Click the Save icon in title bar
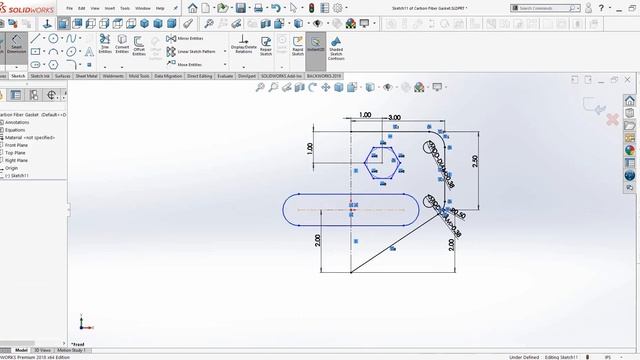Image resolution: width=640 pixels, height=360 pixels. (x=240, y=8)
